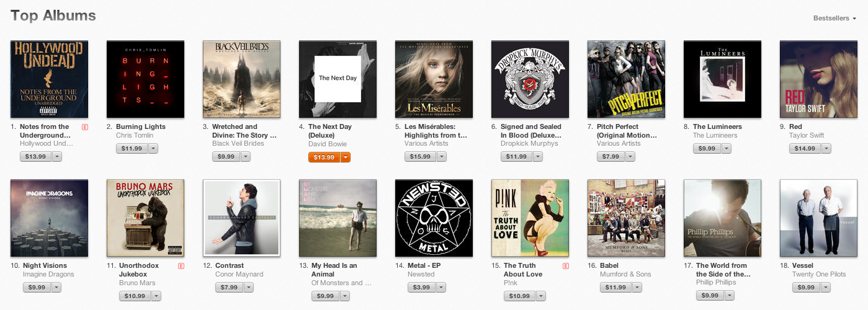Click the Mumford & Sons artist link
Image resolution: width=868 pixels, height=310 pixels.
pos(625,274)
